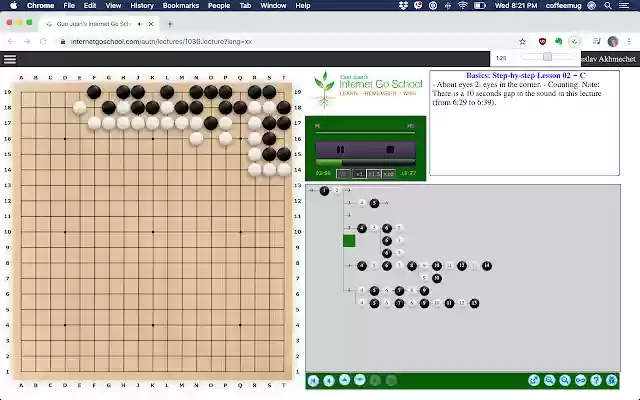This screenshot has width=640, height=400.
Task: Seek within the green lecture progress bar
Action: (365, 162)
